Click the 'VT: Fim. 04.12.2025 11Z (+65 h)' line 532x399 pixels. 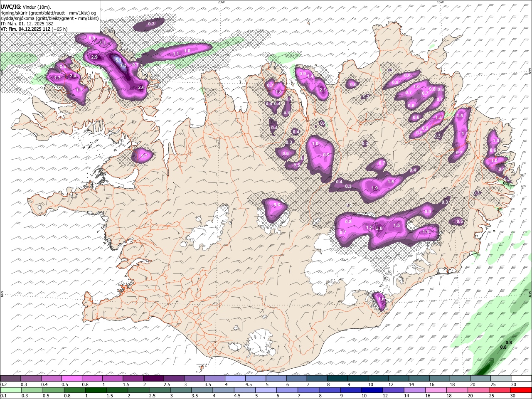point(34,29)
